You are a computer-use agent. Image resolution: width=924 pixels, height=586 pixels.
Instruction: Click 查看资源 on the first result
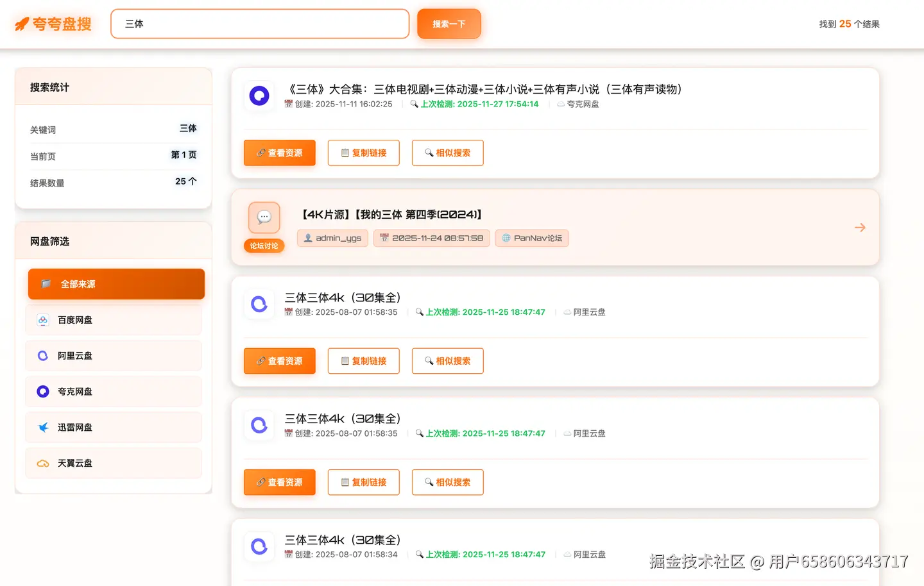279,153
